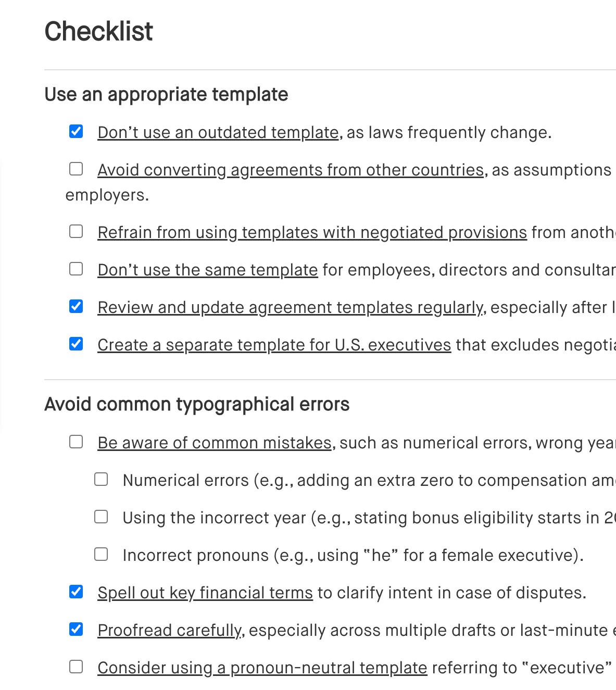Check the "Incorrect pronouns" sub-item
Screen dimensions: 616x690
pyautogui.click(x=101, y=554)
